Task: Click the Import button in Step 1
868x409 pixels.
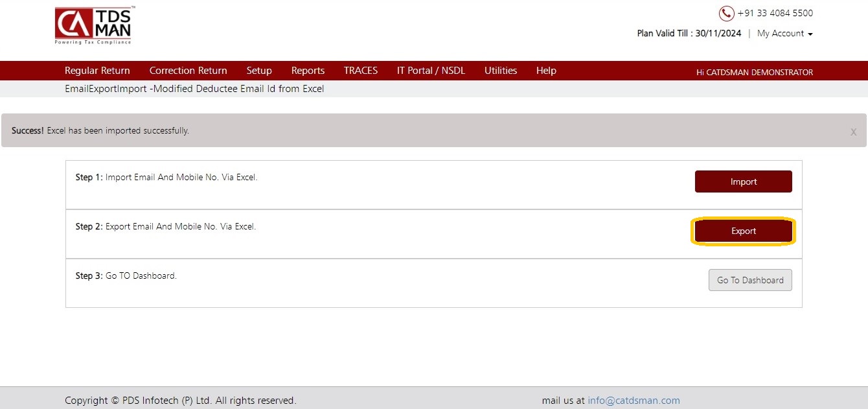Action: click(x=744, y=181)
